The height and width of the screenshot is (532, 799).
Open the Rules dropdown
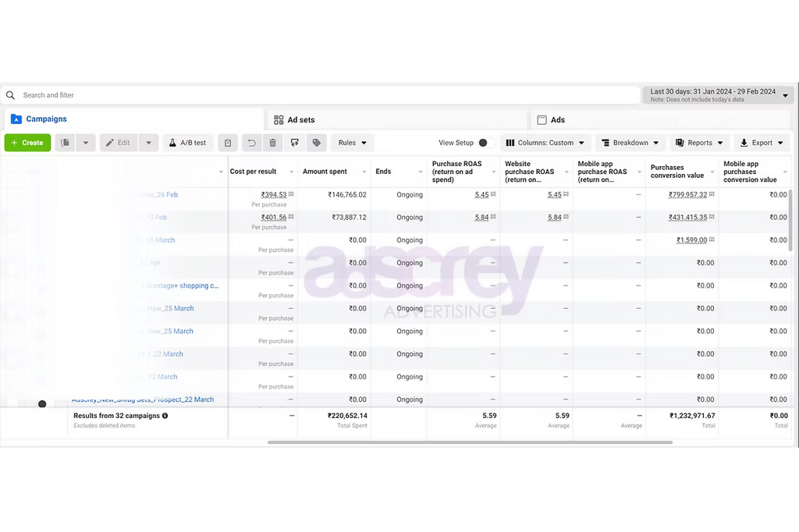352,143
